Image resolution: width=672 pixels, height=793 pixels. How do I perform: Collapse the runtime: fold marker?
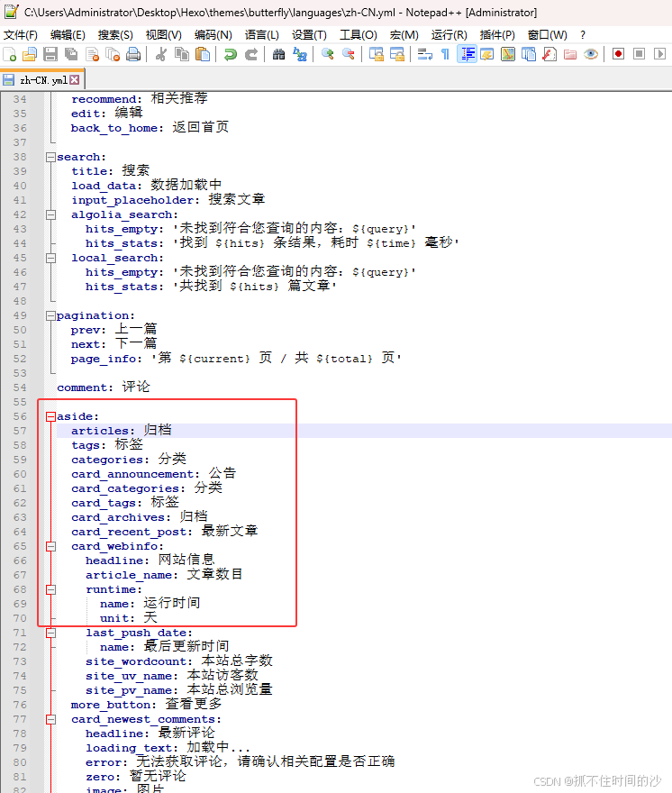pyautogui.click(x=50, y=589)
